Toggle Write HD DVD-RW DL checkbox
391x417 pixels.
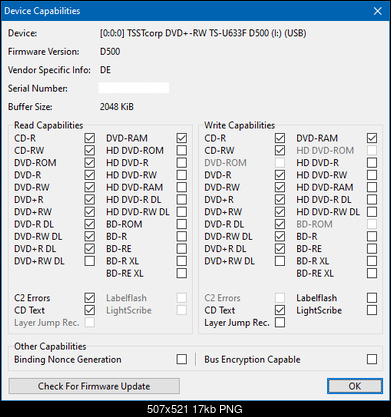click(x=372, y=212)
